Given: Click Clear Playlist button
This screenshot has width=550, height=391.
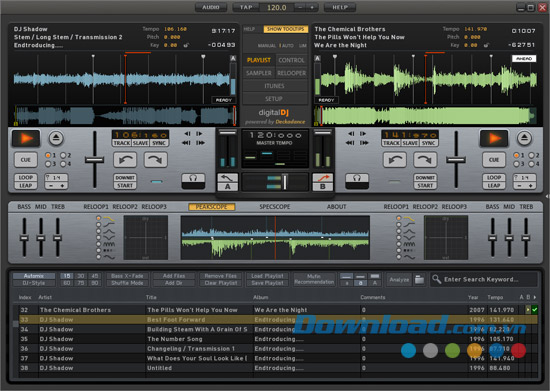Looking at the screenshot, I should coord(221,283).
